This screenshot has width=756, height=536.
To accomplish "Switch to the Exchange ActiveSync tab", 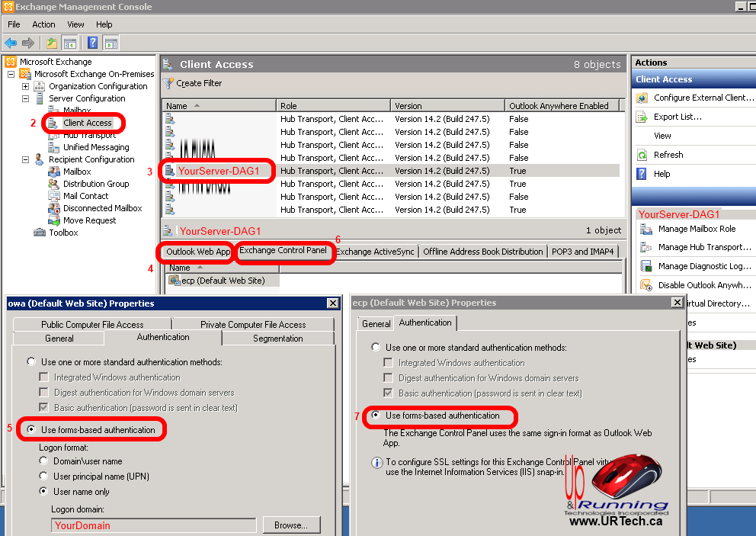I will tap(374, 252).
